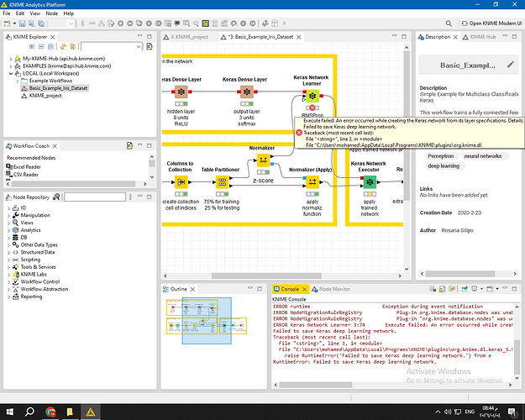This screenshot has width=525, height=420.
Task: Click the Perceptron tag
Action: [441, 156]
